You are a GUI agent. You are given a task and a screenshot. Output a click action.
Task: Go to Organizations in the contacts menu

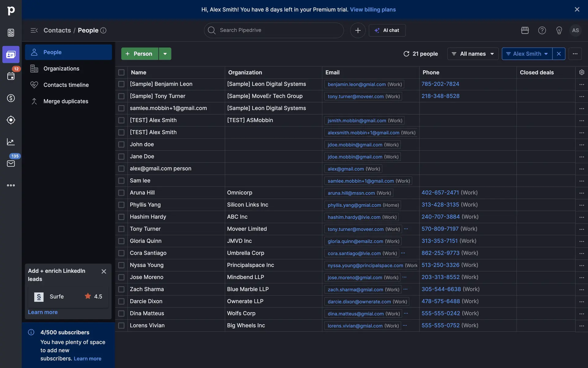point(61,69)
